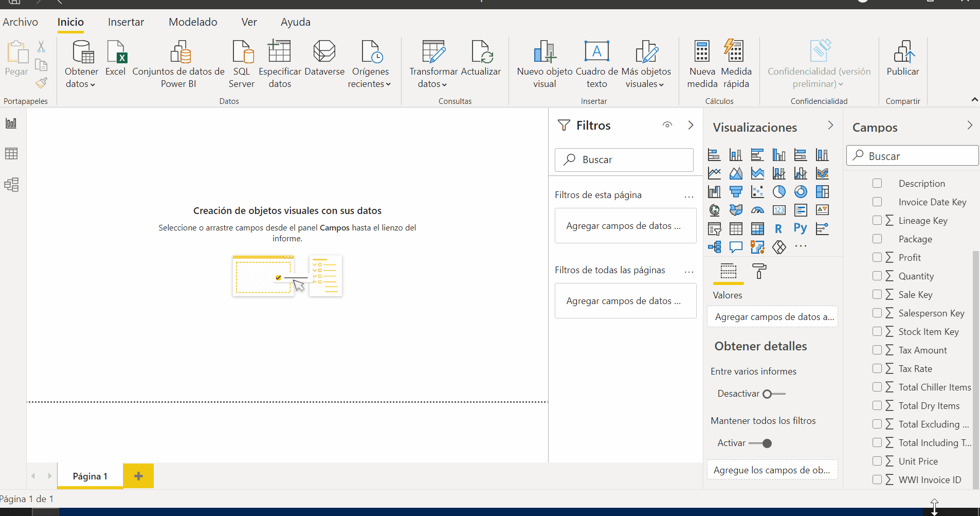Check the Tax Amount field checkbox
Viewport: 980px width, 516px height.
click(x=878, y=350)
